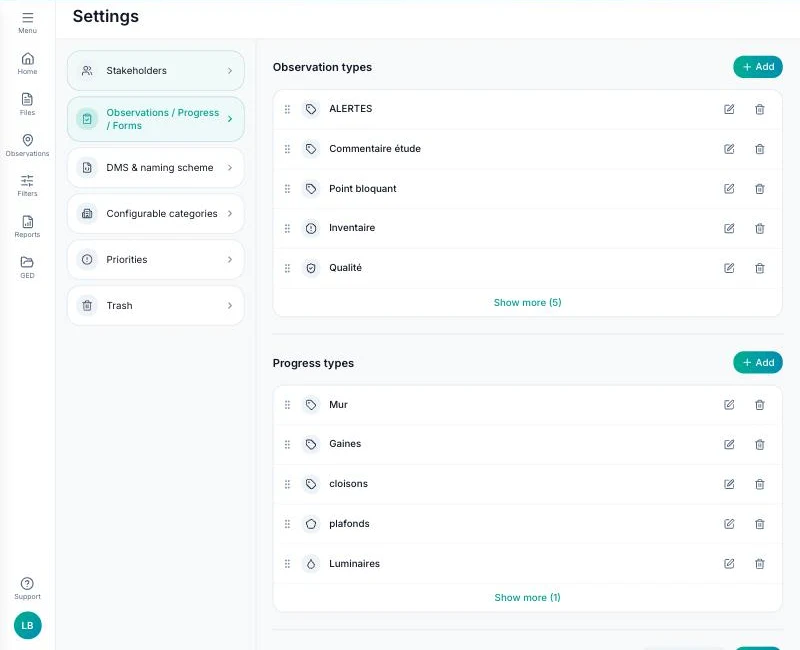800x650 pixels.
Task: Go to Home in the sidebar
Action: [x=28, y=58]
